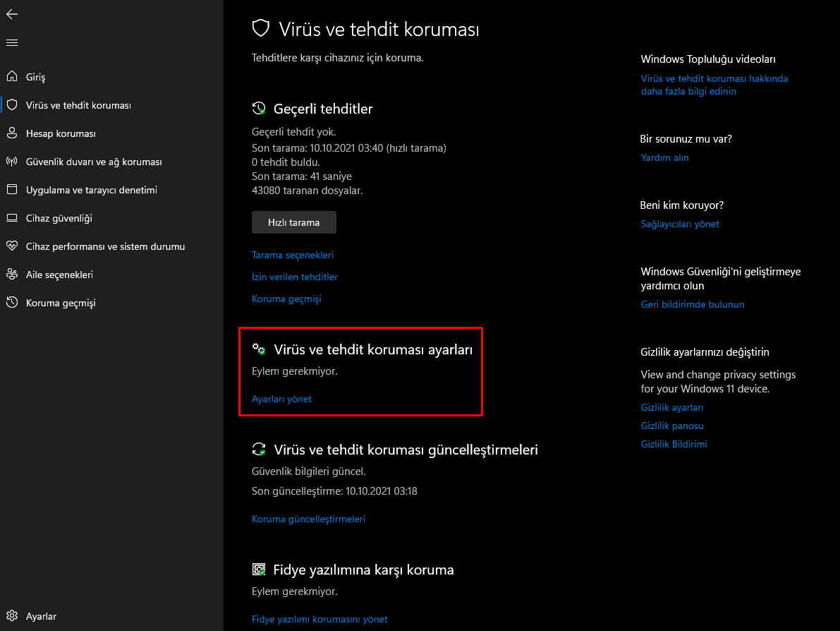Open Tarama seçenekleri link
This screenshot has height=631, width=840.
tap(293, 255)
